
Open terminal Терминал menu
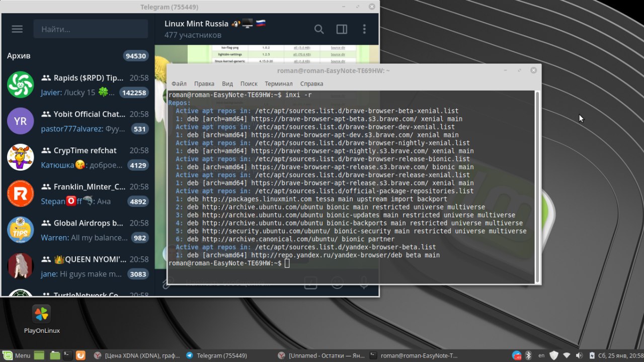coord(279,84)
